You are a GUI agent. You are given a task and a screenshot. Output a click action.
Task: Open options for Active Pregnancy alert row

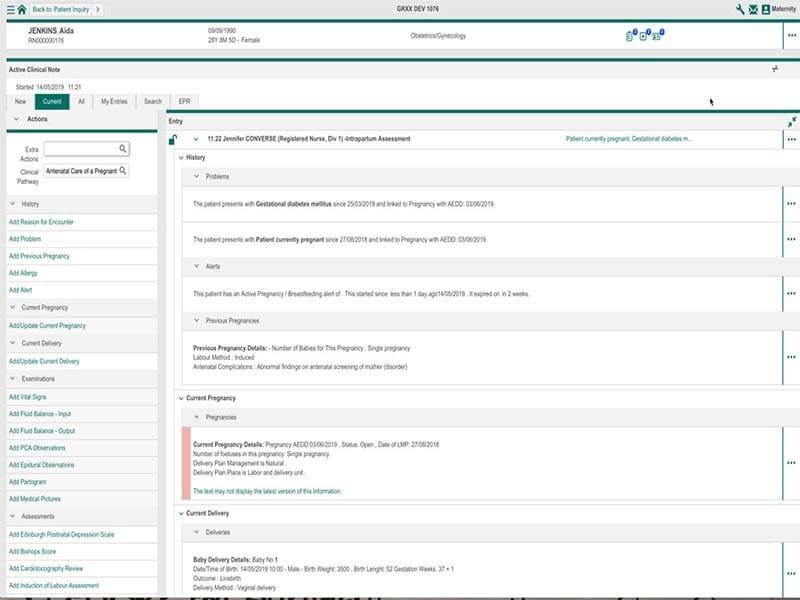(x=791, y=293)
